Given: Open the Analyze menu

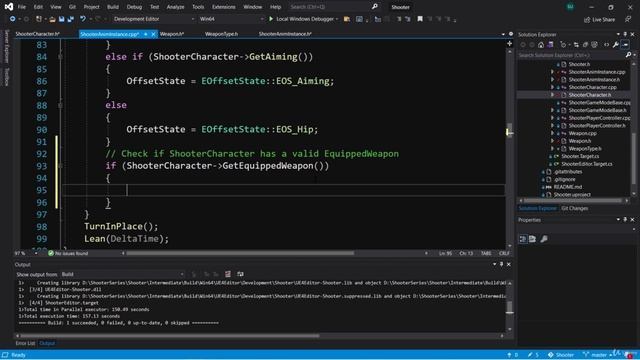Looking at the screenshot, I should (x=176, y=7).
